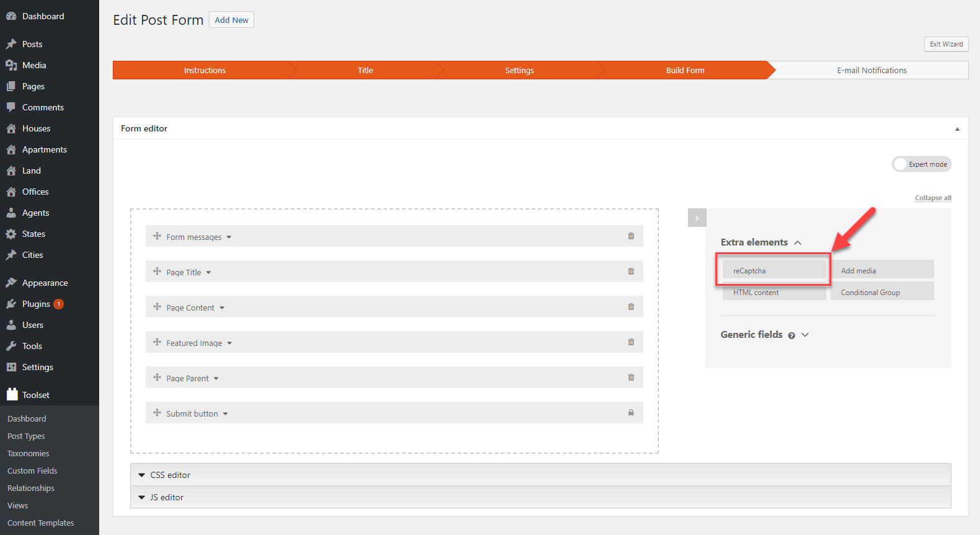Click the Exit Wizard button
Screen dimensions: 980x535
[946, 44]
